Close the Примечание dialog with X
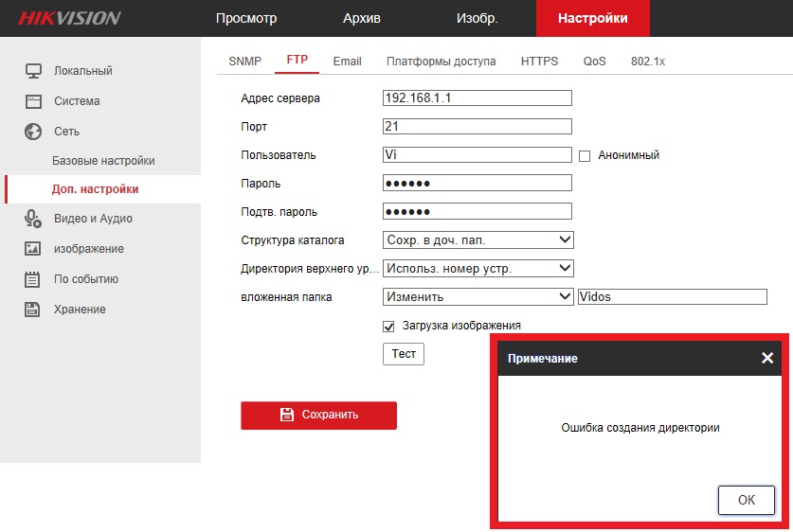793x532 pixels. [766, 358]
